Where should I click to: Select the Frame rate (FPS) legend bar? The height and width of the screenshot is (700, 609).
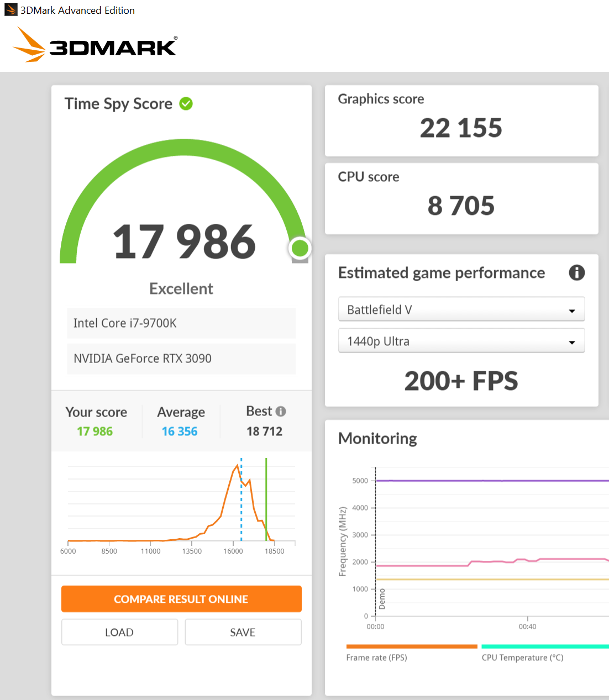[412, 646]
